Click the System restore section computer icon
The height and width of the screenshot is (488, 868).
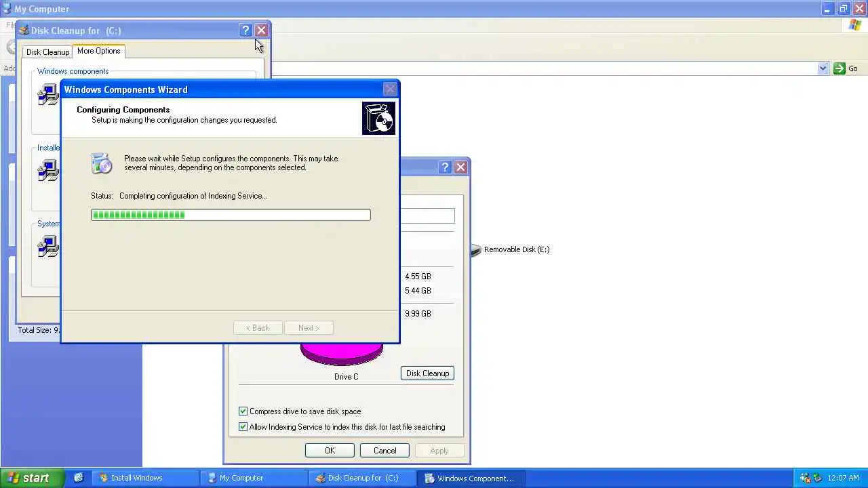(48, 246)
